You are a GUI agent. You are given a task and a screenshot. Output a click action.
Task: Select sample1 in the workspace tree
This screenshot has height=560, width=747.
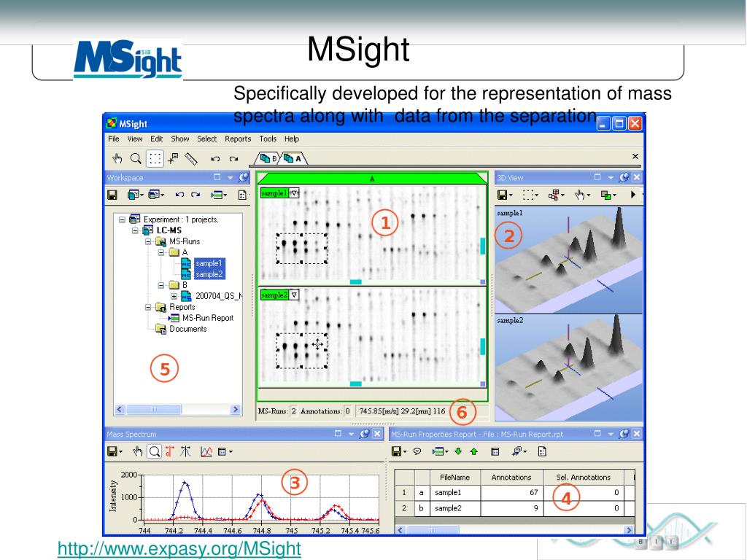[x=209, y=263]
